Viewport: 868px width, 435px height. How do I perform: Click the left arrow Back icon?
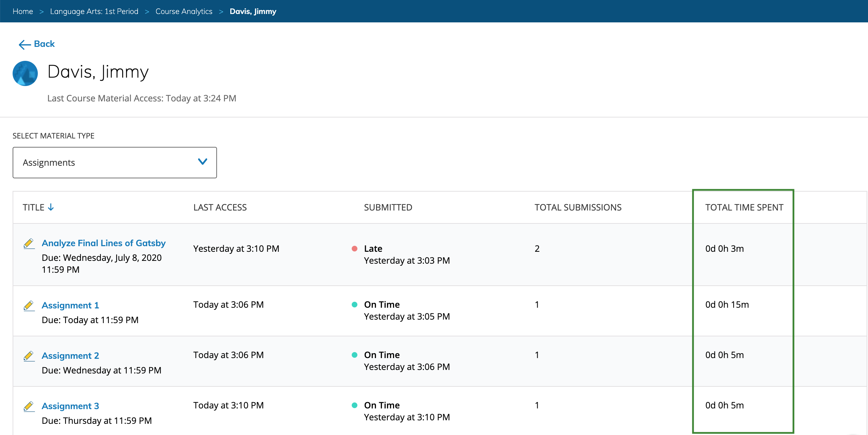pos(24,44)
